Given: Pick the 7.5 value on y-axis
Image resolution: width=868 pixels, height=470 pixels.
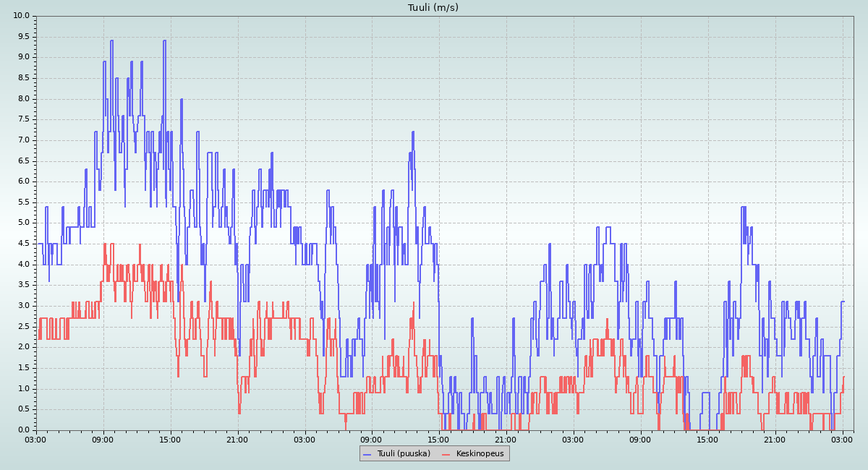Looking at the screenshot, I should pos(23,120).
